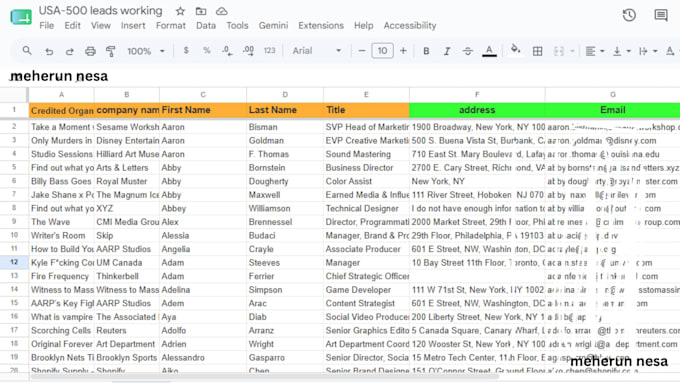Open the Accessibility menu

tap(410, 26)
